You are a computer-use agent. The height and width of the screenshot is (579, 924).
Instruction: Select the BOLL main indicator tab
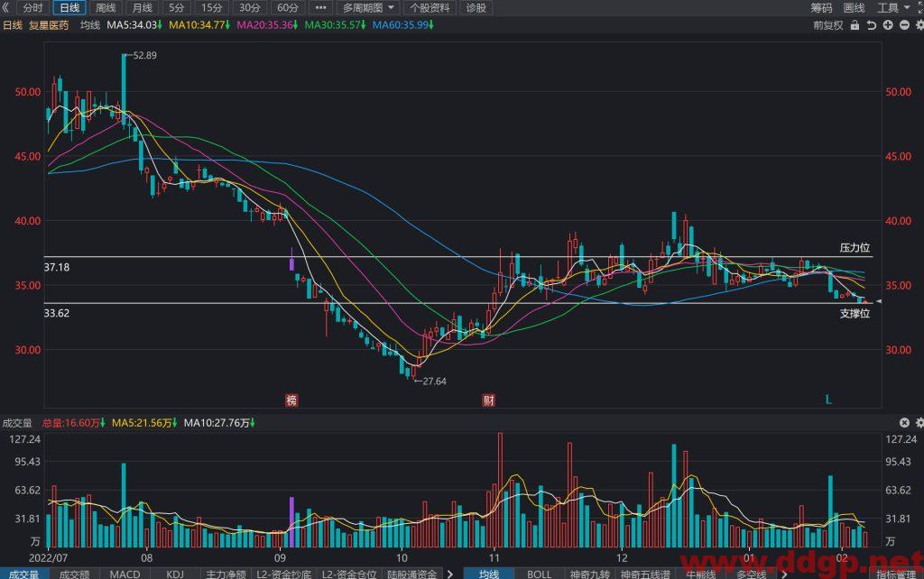pyautogui.click(x=540, y=574)
